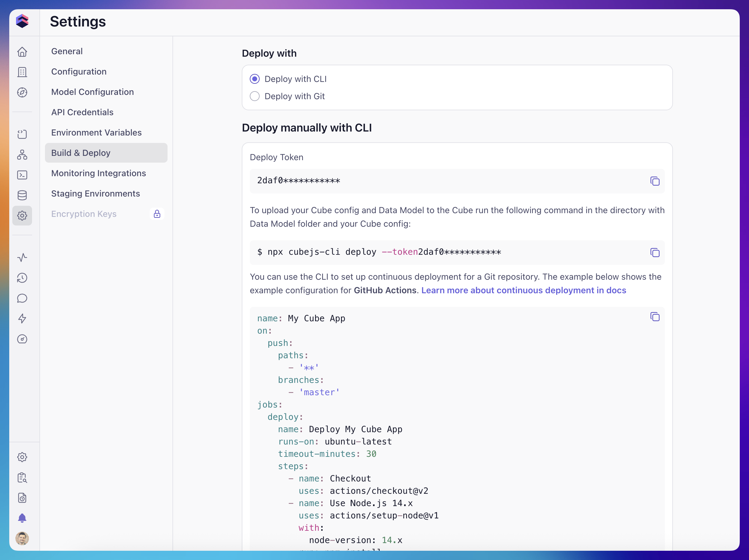Open the home icon in sidebar
749x560 pixels.
click(22, 52)
